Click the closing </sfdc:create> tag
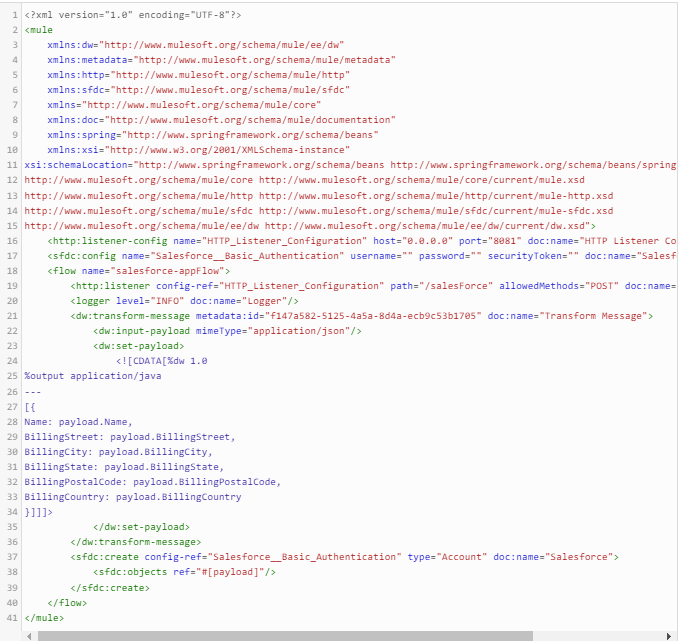This screenshot has width=687, height=641. [110, 588]
